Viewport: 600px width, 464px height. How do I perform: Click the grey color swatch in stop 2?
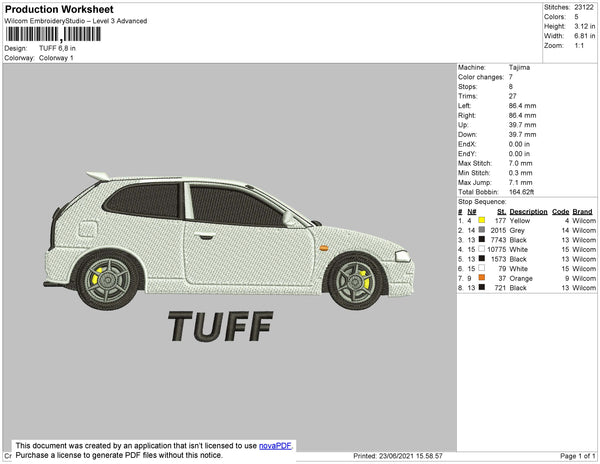pyautogui.click(x=482, y=230)
